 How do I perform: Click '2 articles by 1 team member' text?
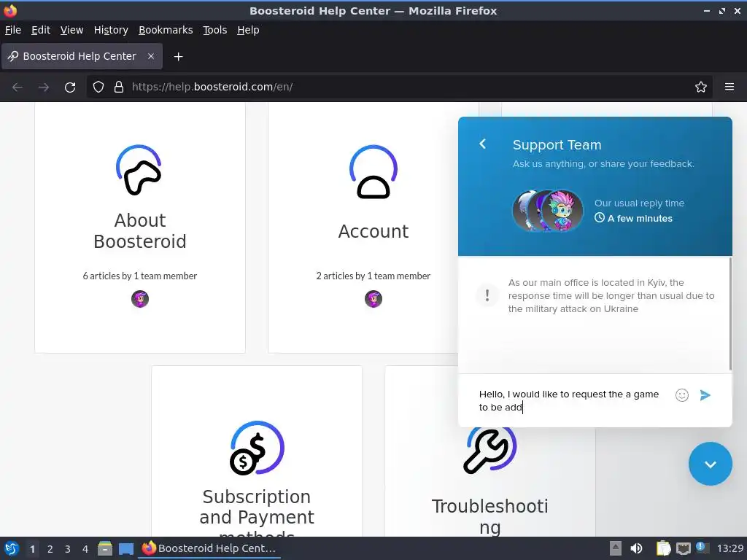click(373, 276)
